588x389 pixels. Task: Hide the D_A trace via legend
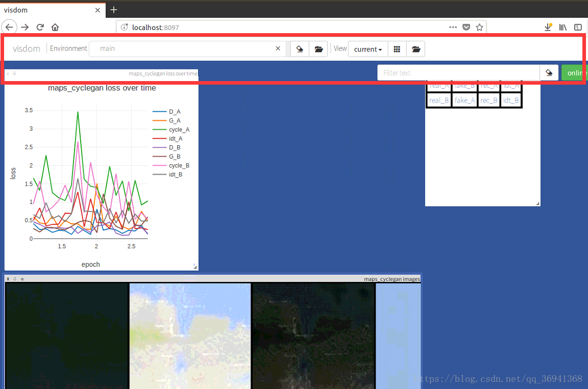(x=174, y=112)
